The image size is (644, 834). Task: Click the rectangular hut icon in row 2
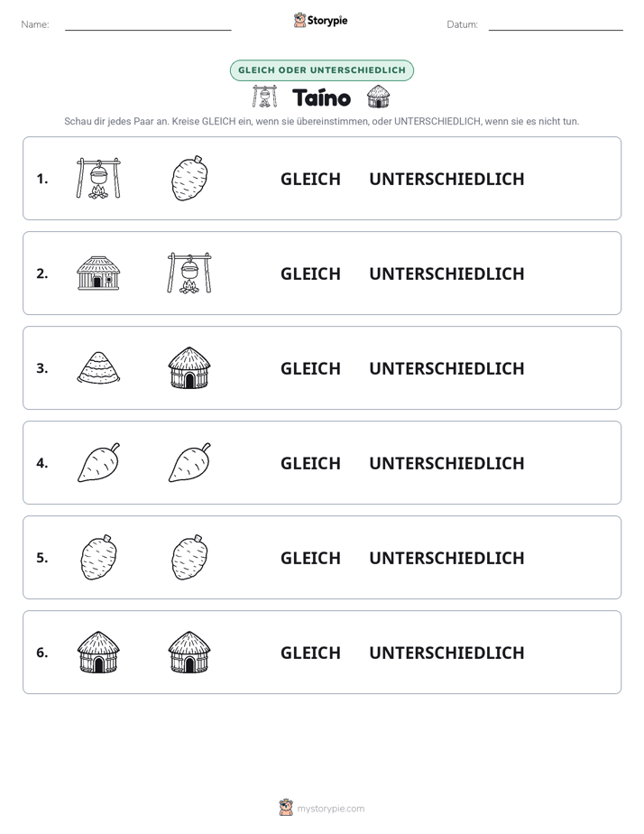tap(98, 273)
